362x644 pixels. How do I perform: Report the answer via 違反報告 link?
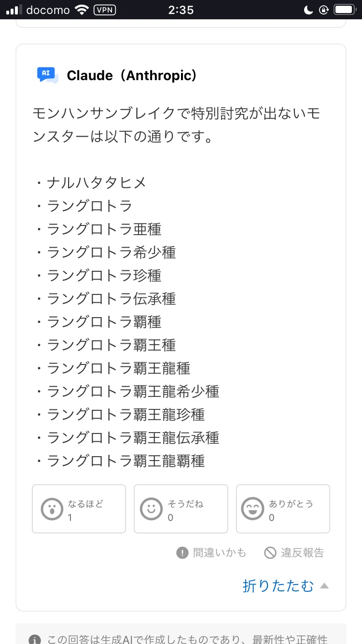[x=302, y=553]
